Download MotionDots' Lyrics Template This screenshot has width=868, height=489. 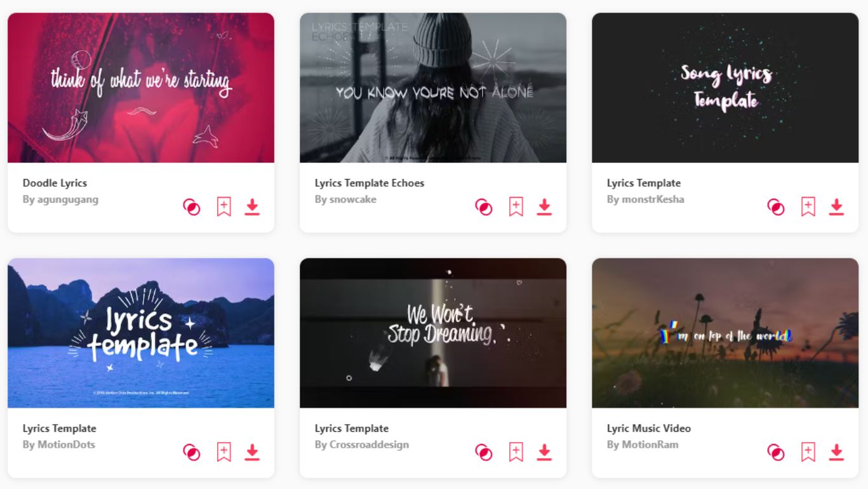coord(252,452)
